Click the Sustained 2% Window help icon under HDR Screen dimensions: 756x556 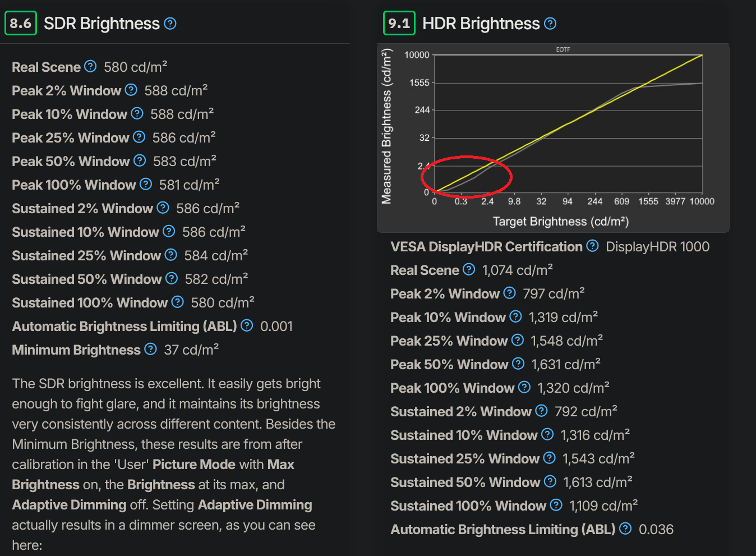pyautogui.click(x=541, y=411)
